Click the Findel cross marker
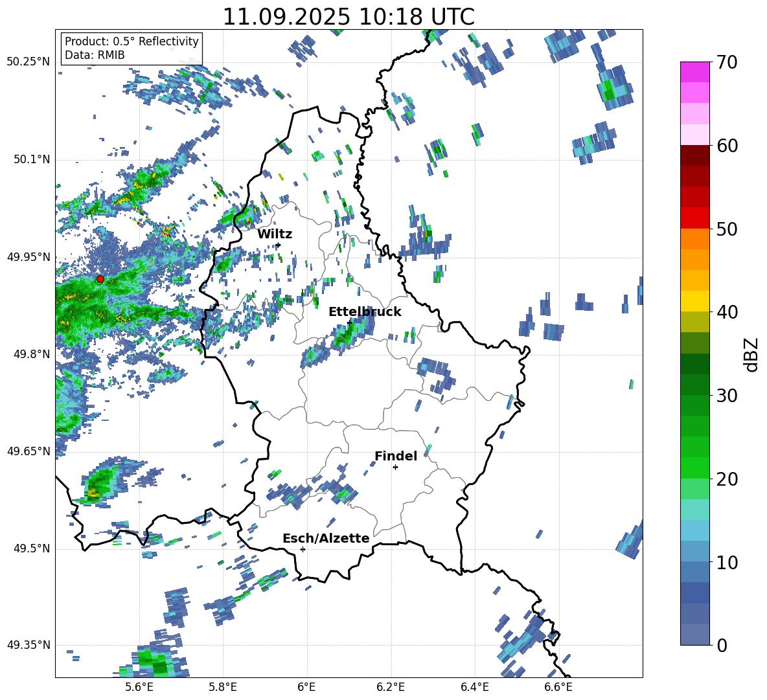Viewport: 767px width, 700px height. [x=396, y=468]
